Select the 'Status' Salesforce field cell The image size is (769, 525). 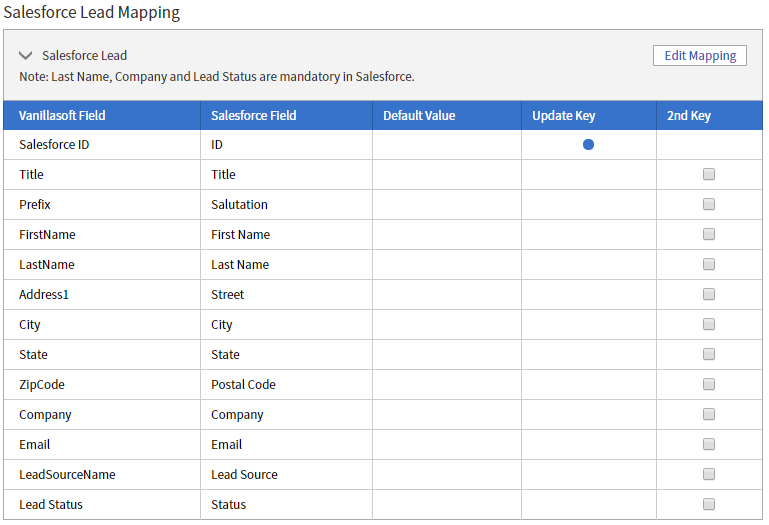click(x=286, y=504)
